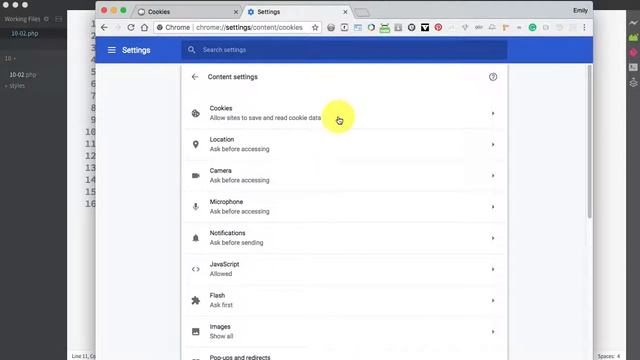Open Chrome three-dot menu
Image resolution: width=640 pixels, height=360 pixels.
[584, 27]
